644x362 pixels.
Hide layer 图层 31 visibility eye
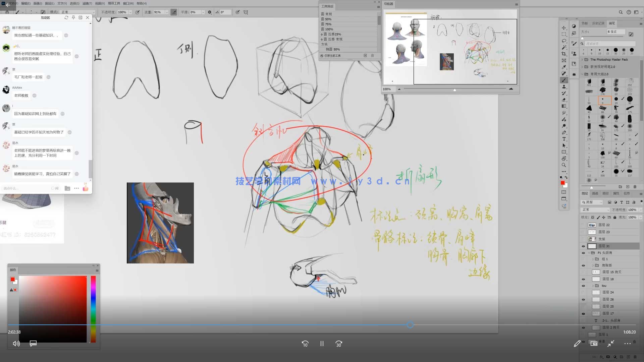[583, 246]
